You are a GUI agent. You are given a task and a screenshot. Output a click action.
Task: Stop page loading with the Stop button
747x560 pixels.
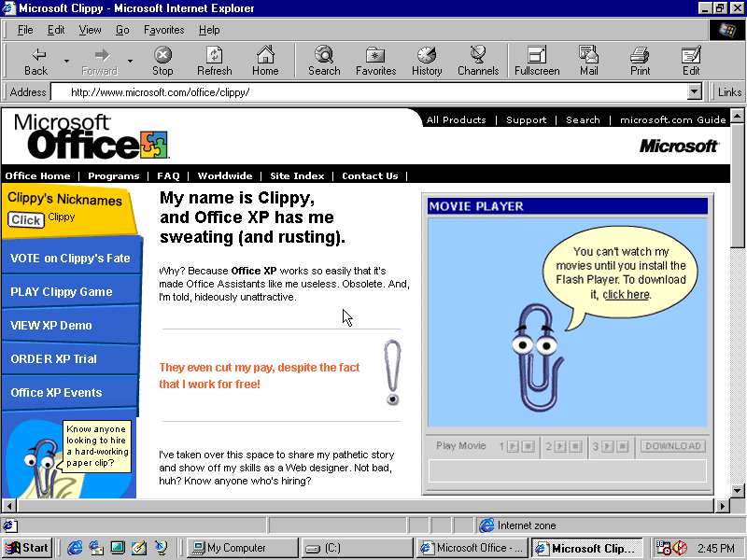162,62
